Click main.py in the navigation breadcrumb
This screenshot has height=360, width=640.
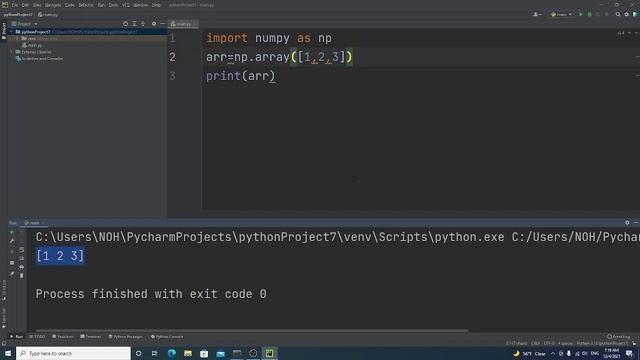click(48, 14)
